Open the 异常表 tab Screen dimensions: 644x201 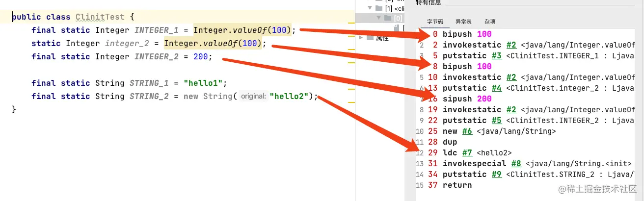(463, 22)
